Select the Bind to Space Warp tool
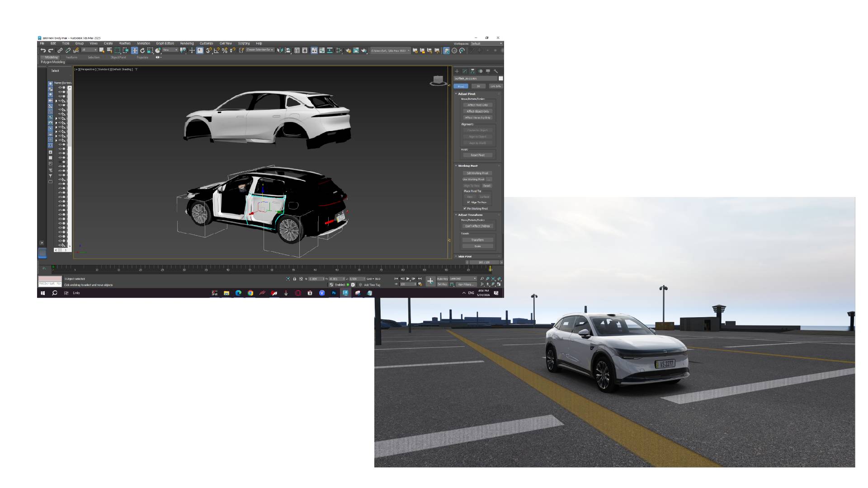868x488 pixels. coord(76,50)
